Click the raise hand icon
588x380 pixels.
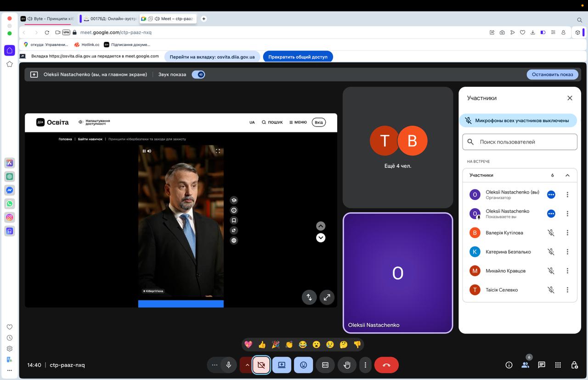(347, 365)
